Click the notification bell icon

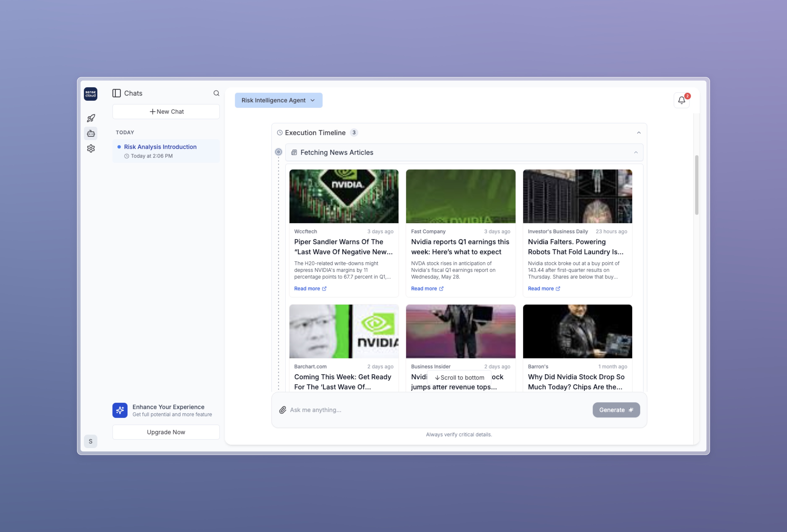pyautogui.click(x=681, y=100)
